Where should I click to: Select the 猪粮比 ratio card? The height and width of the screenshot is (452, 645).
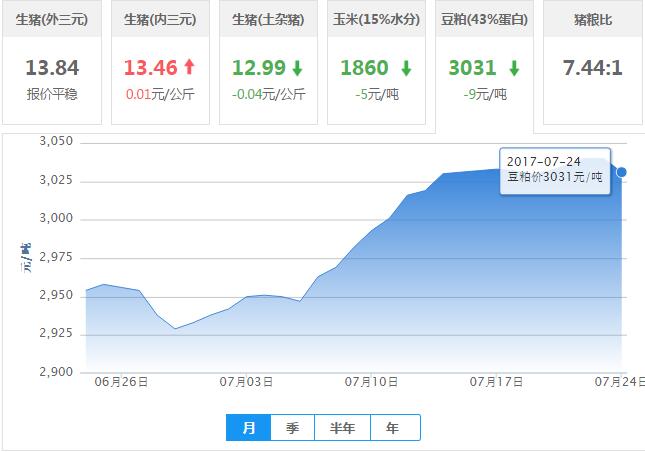(x=593, y=62)
